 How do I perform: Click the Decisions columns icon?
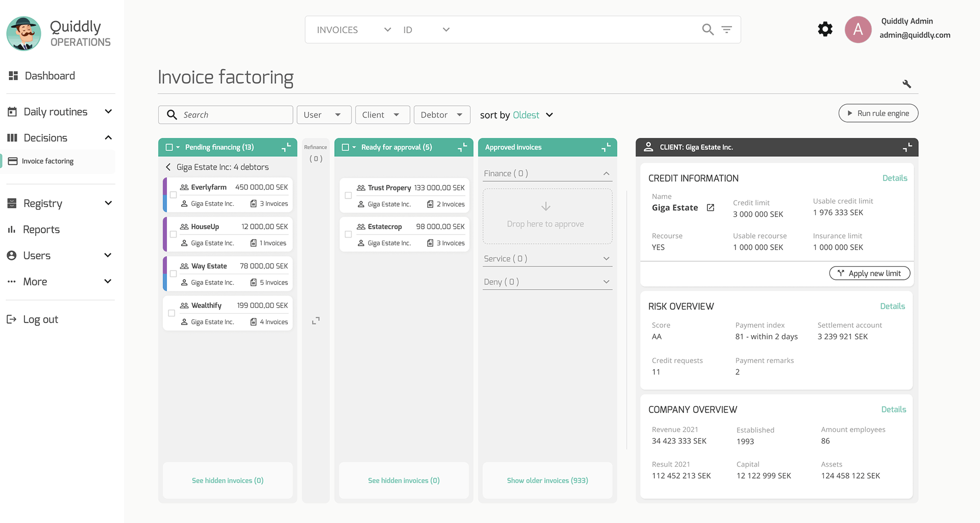[12, 137]
